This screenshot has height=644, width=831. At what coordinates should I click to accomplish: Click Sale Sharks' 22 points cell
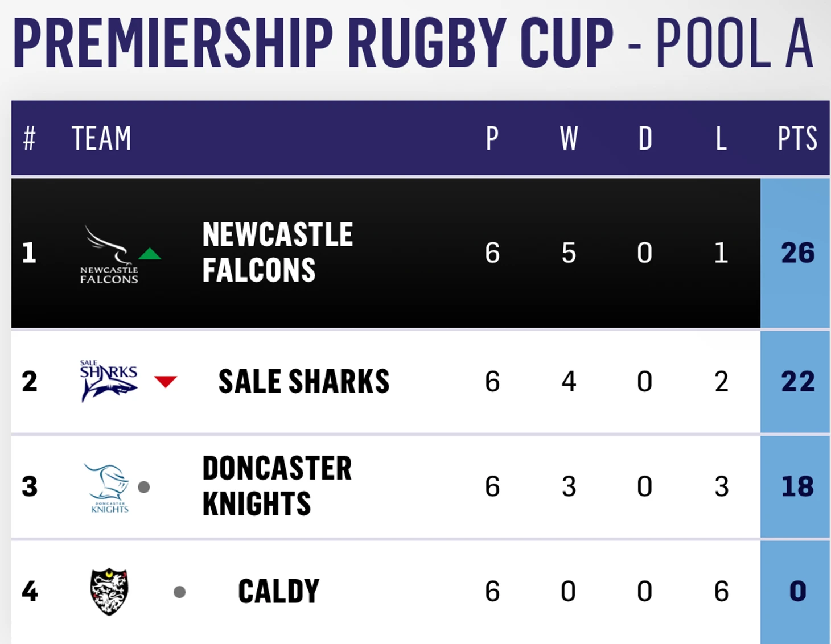[797, 381]
